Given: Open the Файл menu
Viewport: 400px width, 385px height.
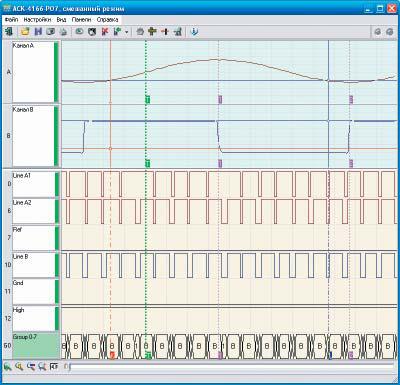Looking at the screenshot, I should coord(11,20).
